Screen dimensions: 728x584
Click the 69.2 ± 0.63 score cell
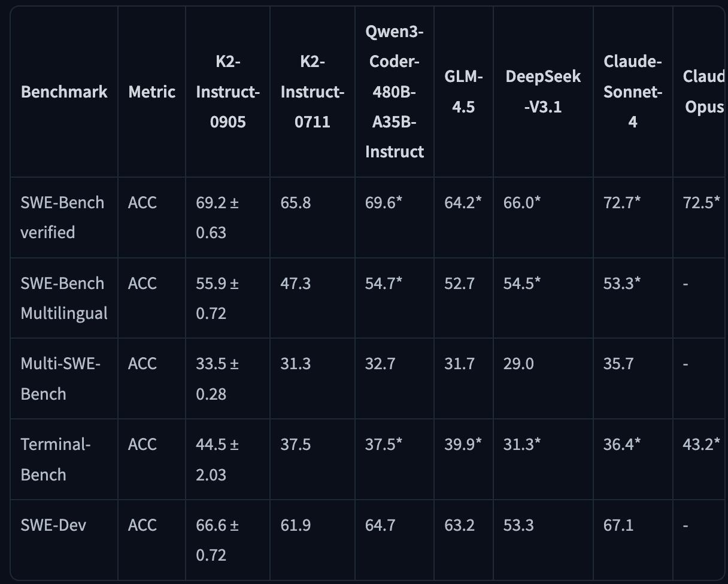click(x=217, y=217)
